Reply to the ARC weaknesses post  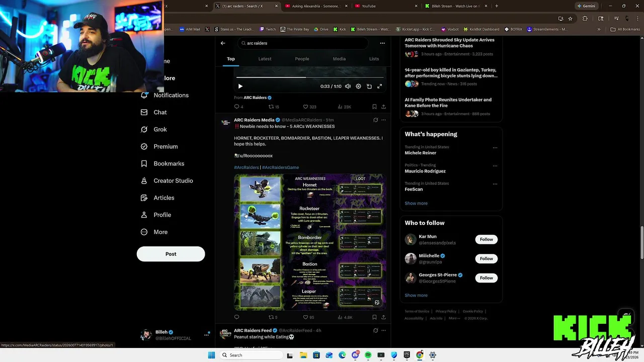tap(236, 317)
